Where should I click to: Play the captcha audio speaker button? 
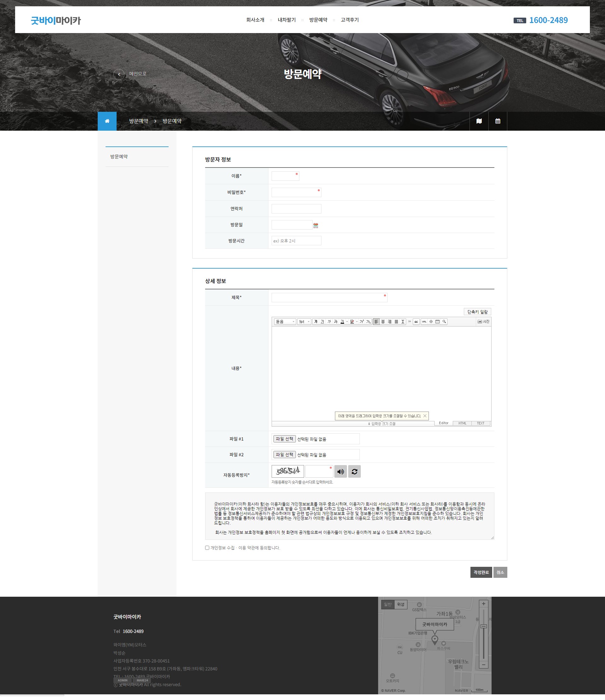point(341,471)
